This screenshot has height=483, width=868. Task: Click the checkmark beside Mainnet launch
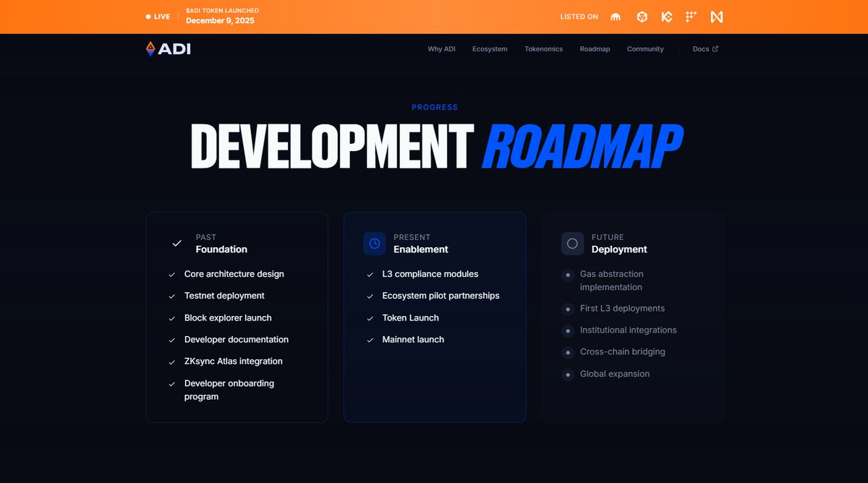pyautogui.click(x=370, y=340)
